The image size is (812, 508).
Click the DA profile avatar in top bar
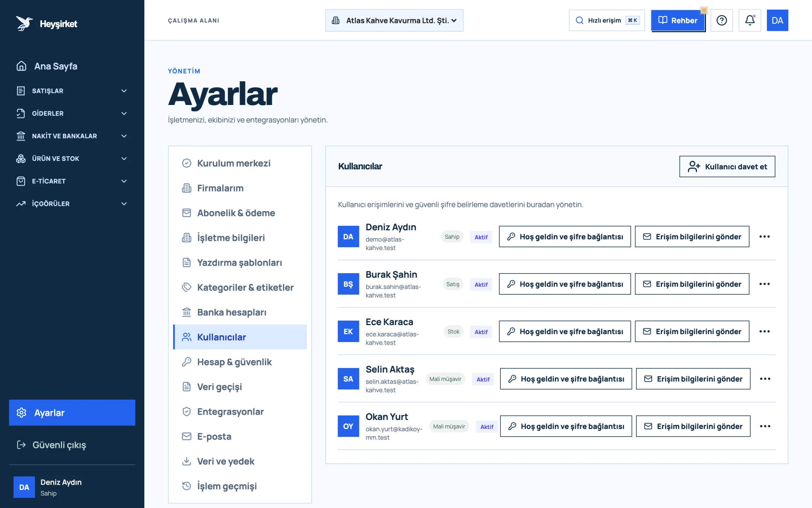point(777,20)
